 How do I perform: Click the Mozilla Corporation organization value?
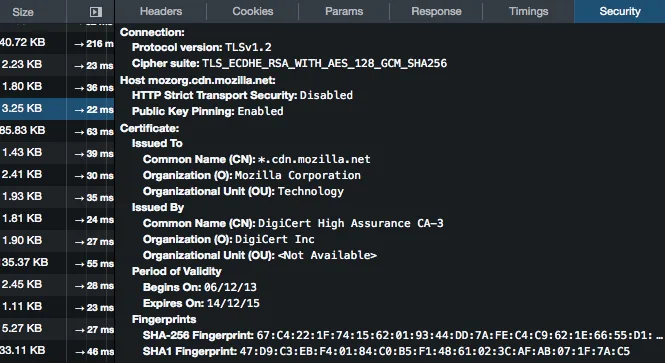298,176
